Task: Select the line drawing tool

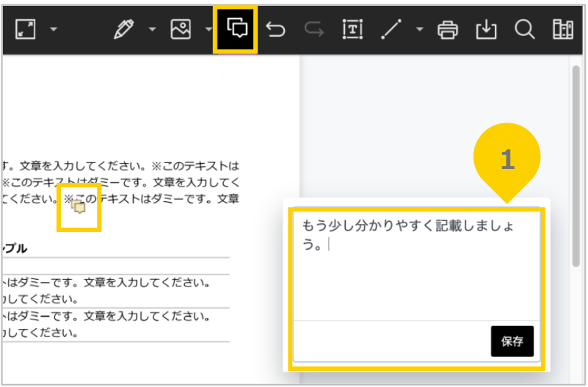Action: click(x=391, y=29)
